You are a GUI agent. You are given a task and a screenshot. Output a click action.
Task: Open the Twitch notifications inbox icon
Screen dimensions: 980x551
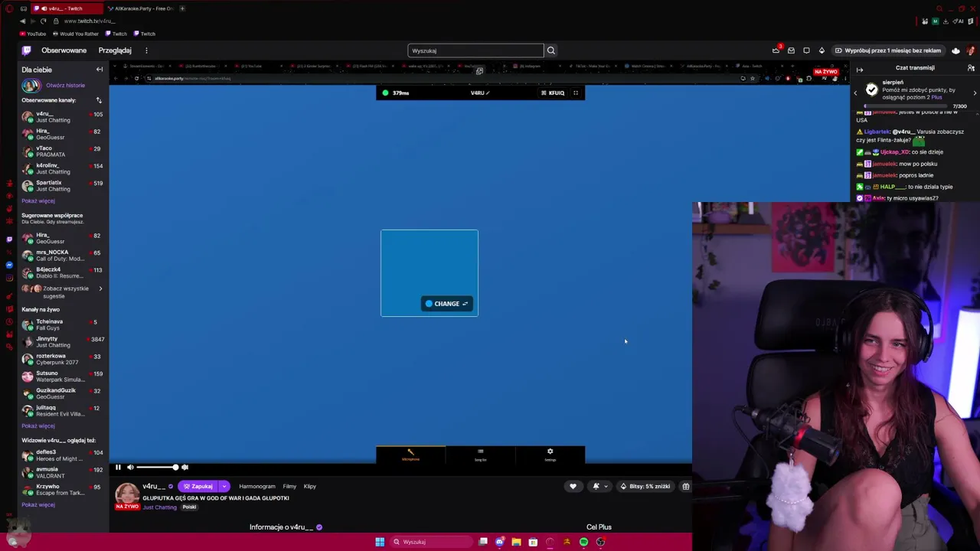pyautogui.click(x=791, y=51)
